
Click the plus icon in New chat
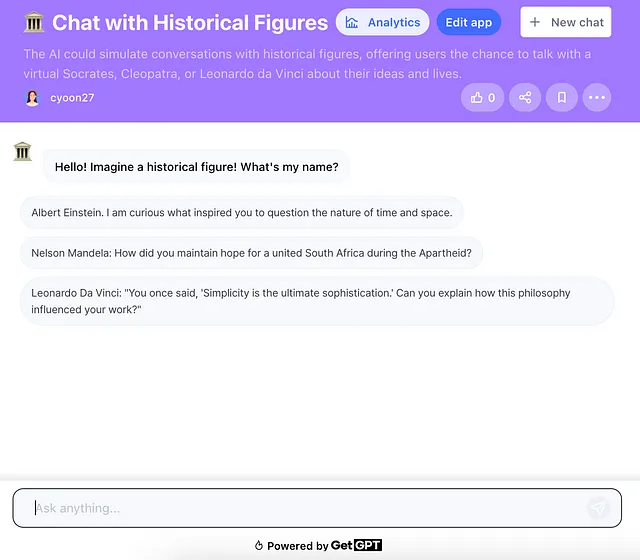[x=535, y=22]
